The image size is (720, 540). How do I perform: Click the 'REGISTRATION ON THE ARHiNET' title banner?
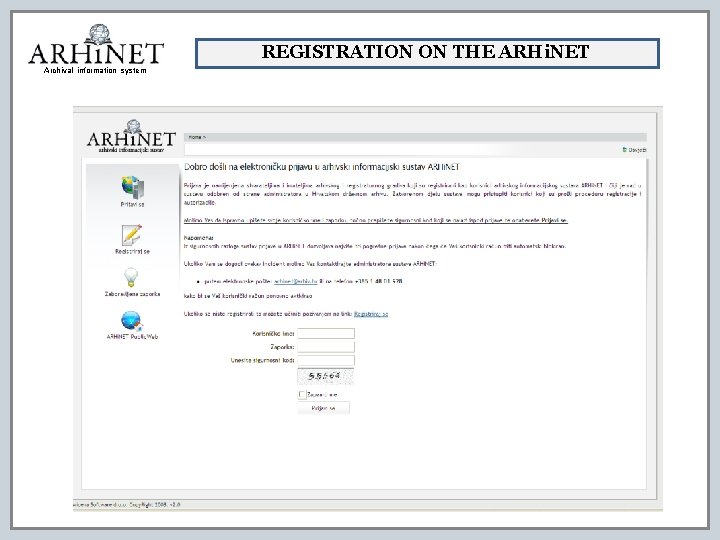(427, 53)
